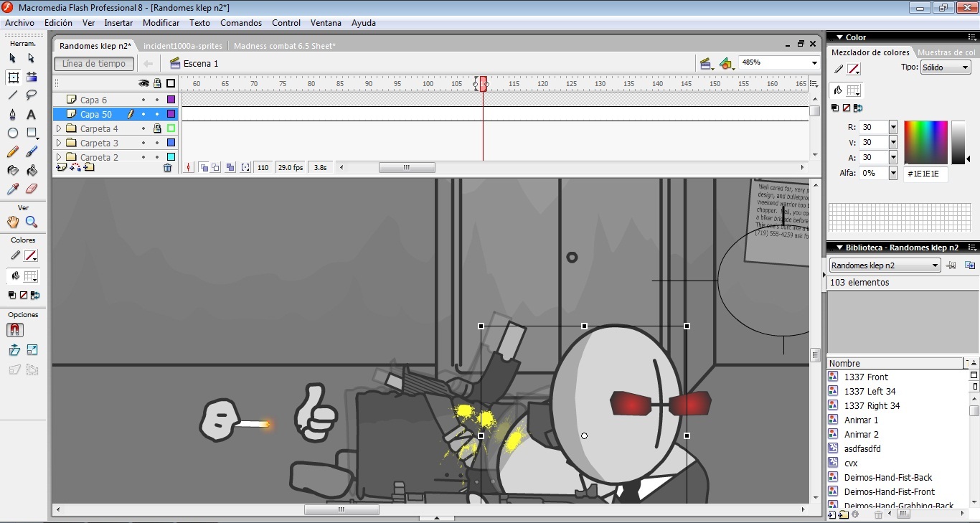Pick the Pencil tool
Screen dimensions: 980x523
tap(13, 152)
